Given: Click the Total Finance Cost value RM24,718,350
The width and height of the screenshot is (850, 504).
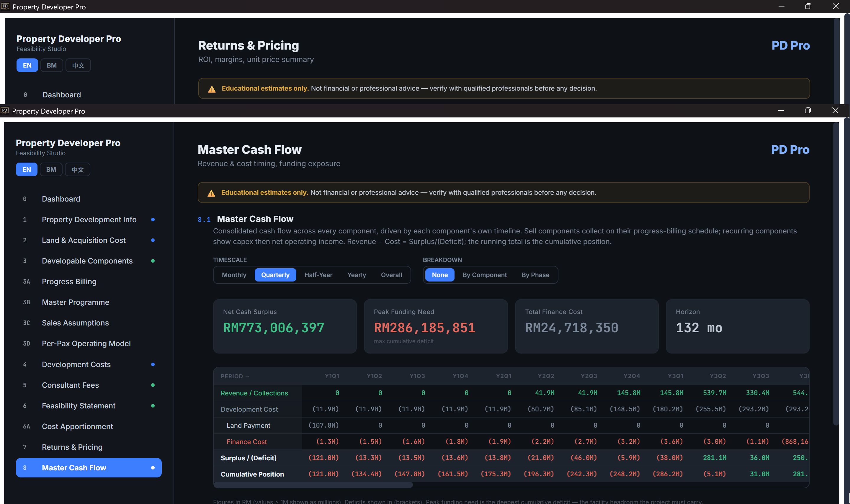Looking at the screenshot, I should point(571,328).
